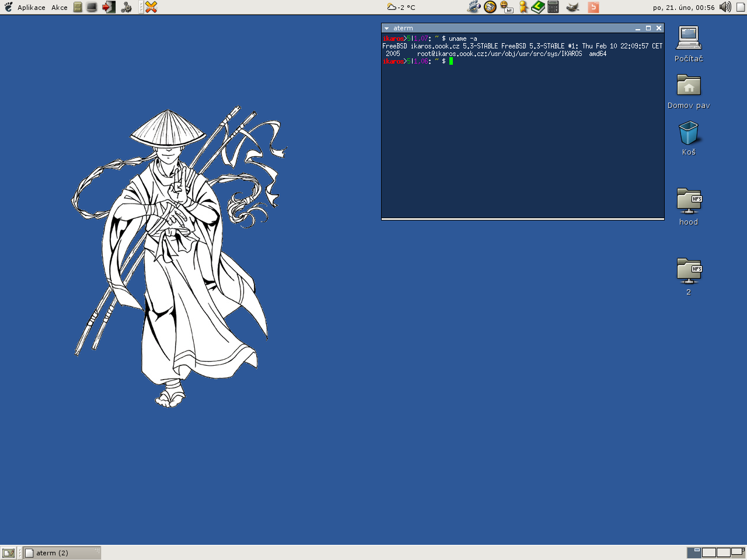This screenshot has height=560, width=747.
Task: Launch terminal from the monitor panel icon
Action: point(92,7)
